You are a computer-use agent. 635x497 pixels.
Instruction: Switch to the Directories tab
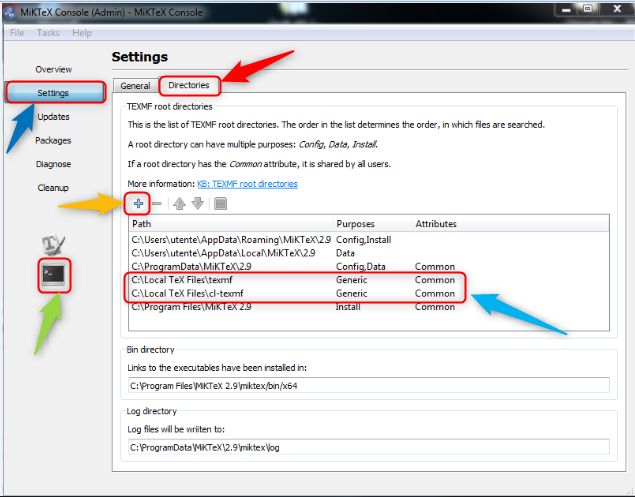(x=189, y=85)
